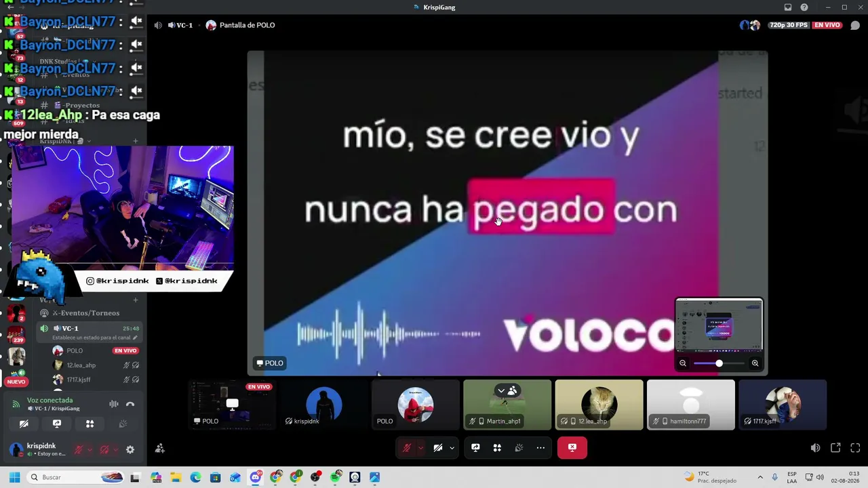Viewport: 868px width, 488px height.
Task: Zoom in the stream with plus magnifier
Action: tap(755, 363)
